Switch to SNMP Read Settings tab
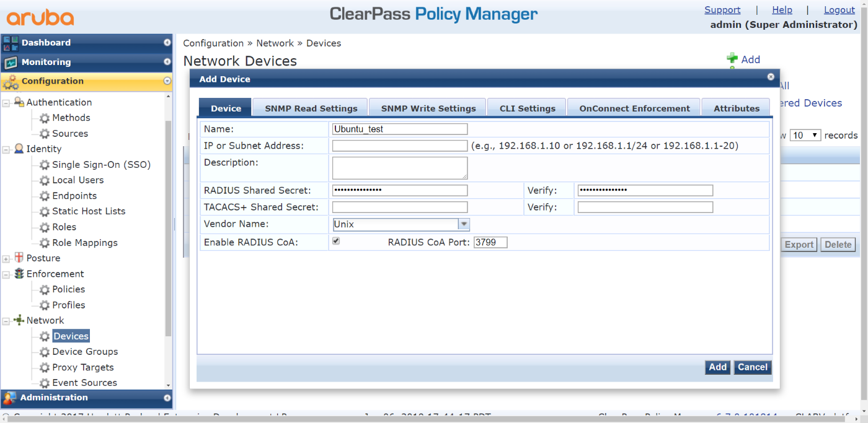 pos(311,108)
